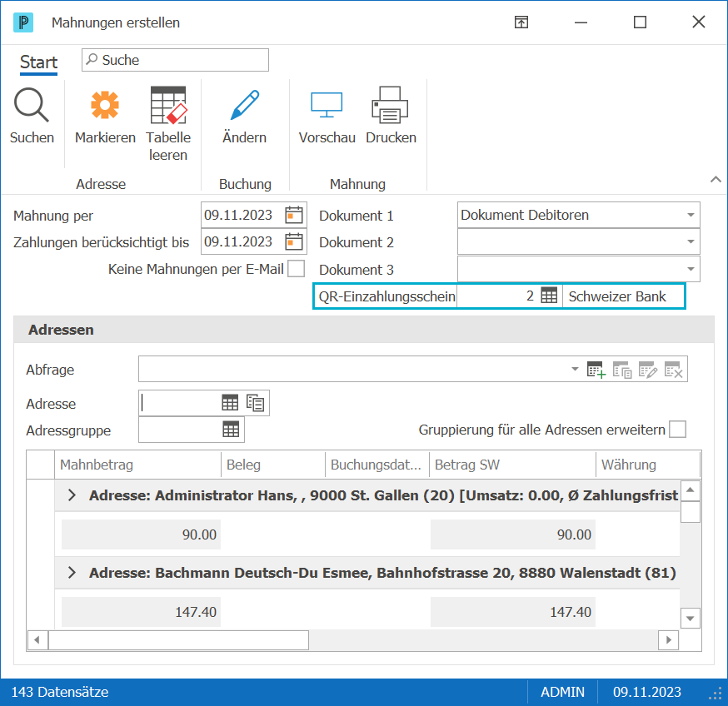This screenshot has width=728, height=706.
Task: Open the Dokument 1 dropdown
Action: click(691, 215)
